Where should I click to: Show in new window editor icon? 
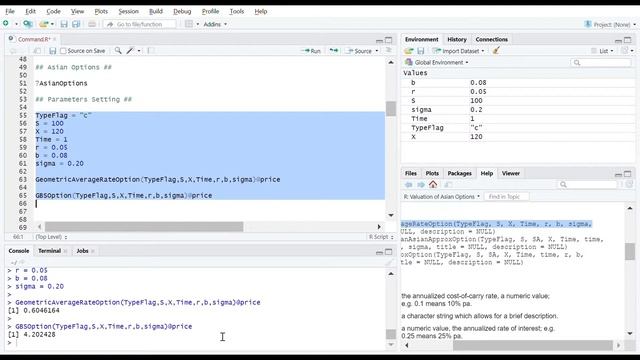(x=37, y=51)
